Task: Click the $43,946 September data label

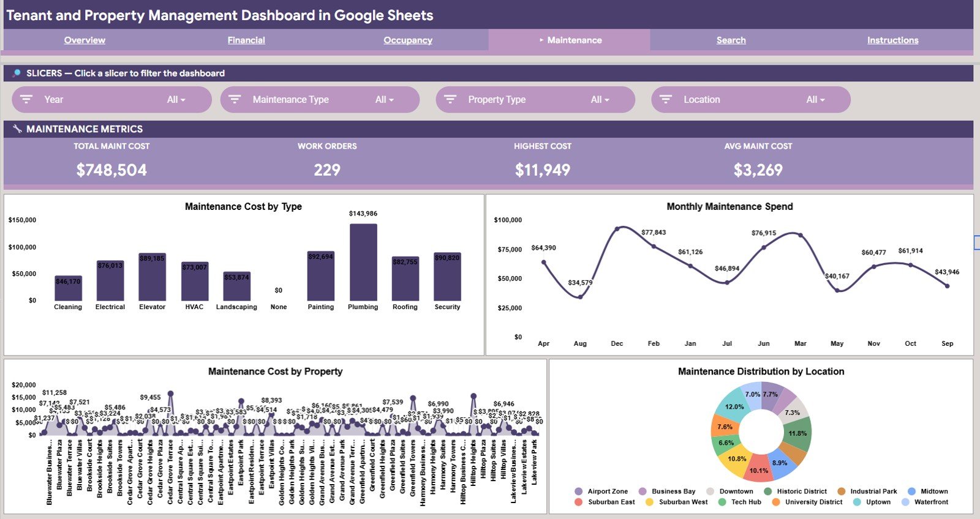Action: [947, 272]
